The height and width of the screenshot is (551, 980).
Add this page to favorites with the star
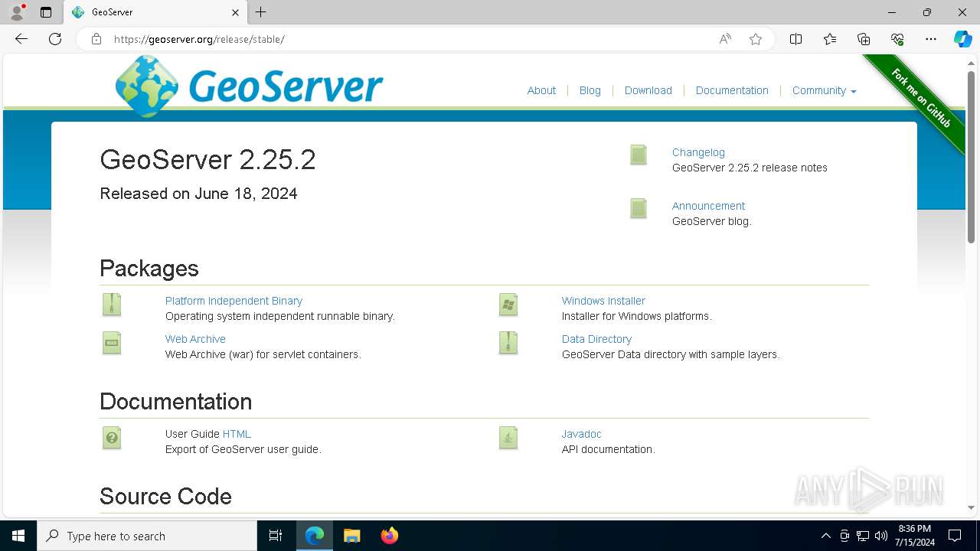tap(756, 39)
